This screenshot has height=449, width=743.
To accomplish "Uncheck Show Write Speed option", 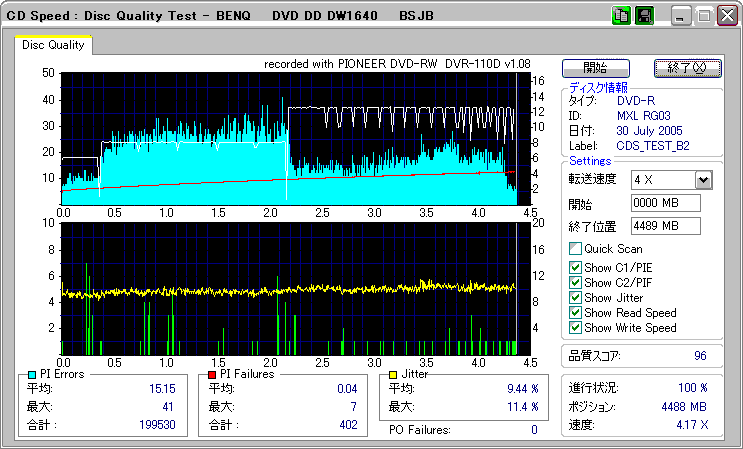I will (575, 327).
